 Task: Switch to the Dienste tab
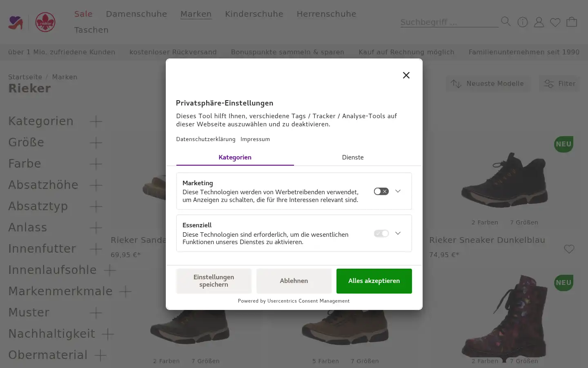(353, 157)
